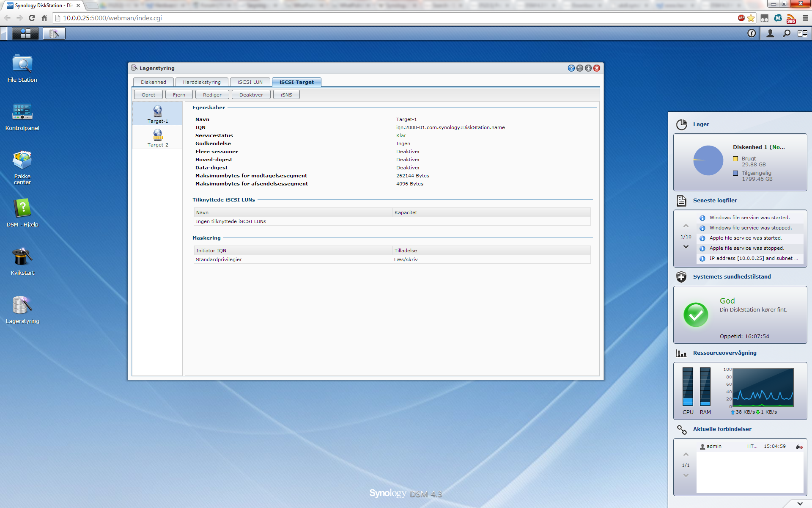The height and width of the screenshot is (508, 812).
Task: Click browser bookmark star icon
Action: [751, 18]
